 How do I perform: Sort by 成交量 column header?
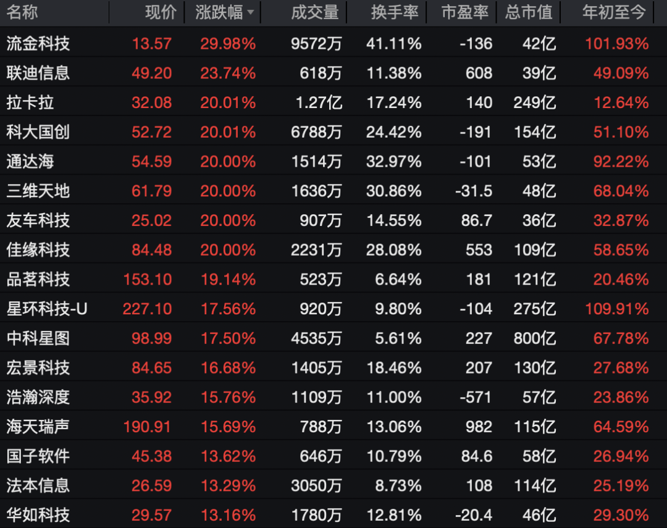pyautogui.click(x=314, y=13)
